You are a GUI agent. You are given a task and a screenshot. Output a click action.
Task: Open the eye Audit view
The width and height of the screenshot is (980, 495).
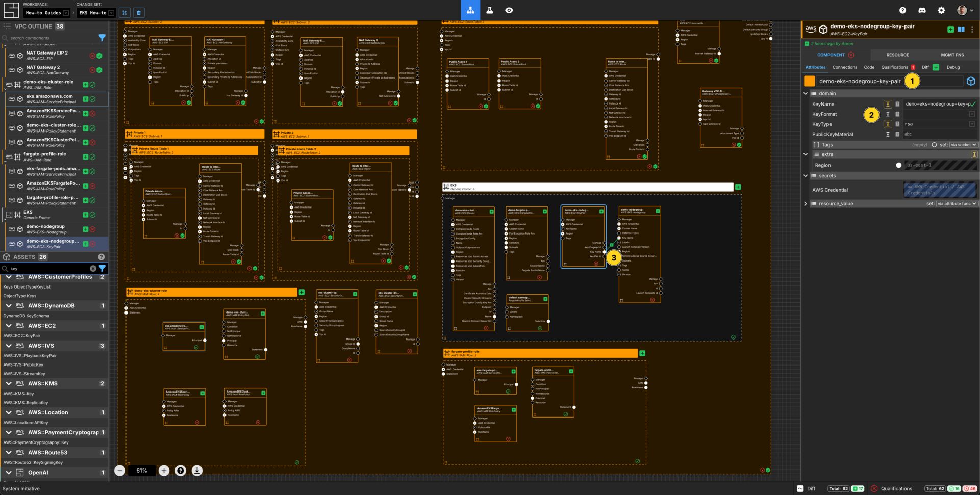tap(509, 10)
